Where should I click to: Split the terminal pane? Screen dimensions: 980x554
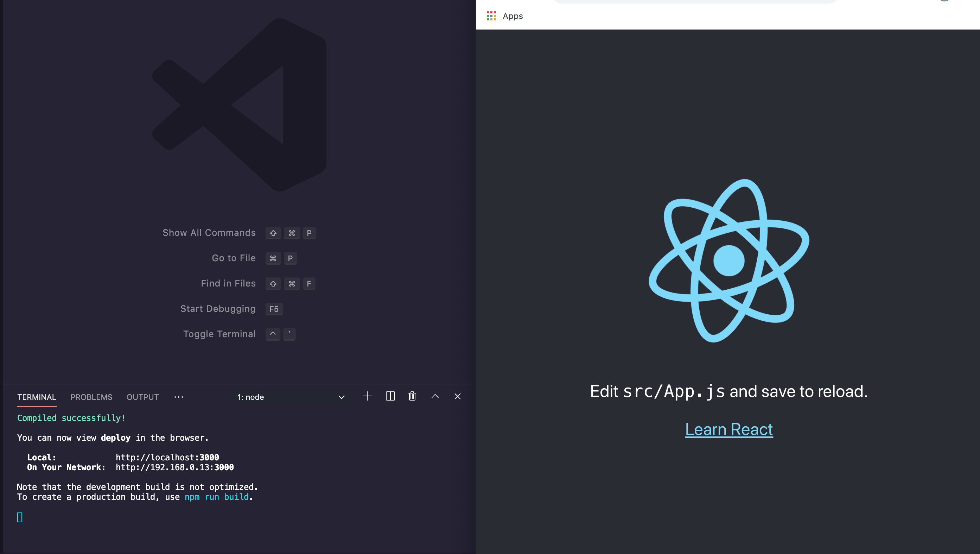coord(390,396)
